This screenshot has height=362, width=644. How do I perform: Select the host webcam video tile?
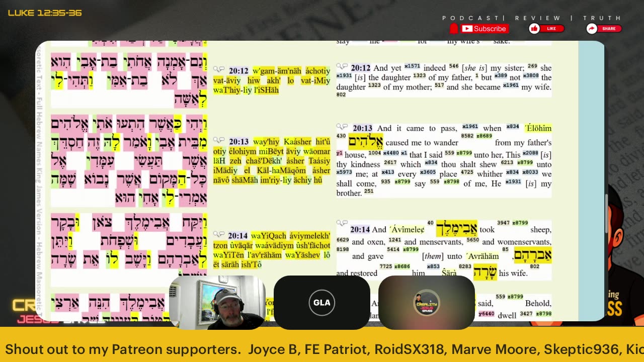coord(217,303)
